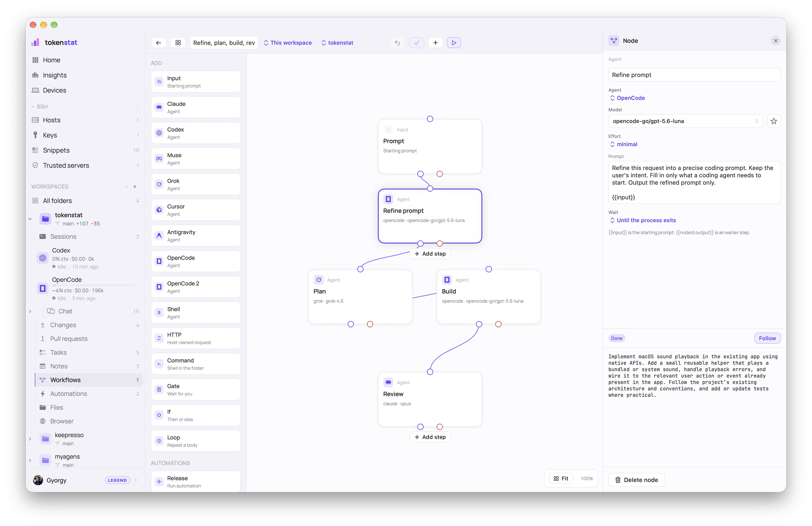The image size is (812, 526).
Task: Add a Muse agent node
Action: pyautogui.click(x=196, y=159)
